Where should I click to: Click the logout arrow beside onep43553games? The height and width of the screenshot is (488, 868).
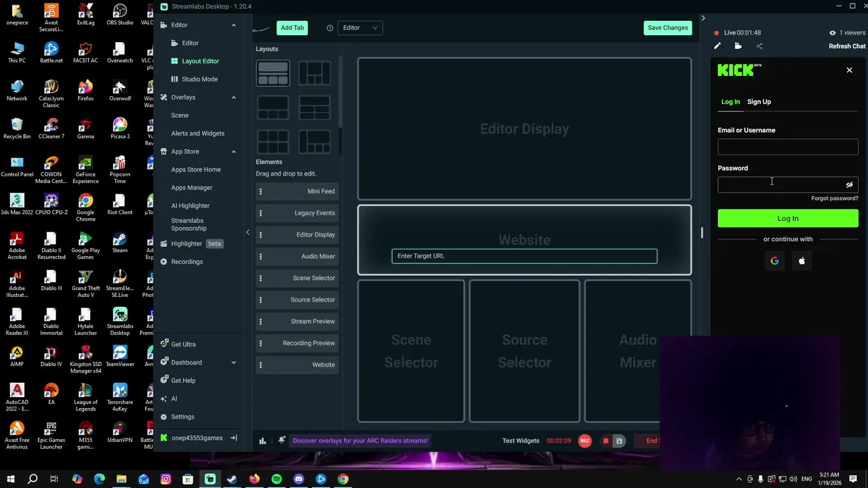coord(233,438)
